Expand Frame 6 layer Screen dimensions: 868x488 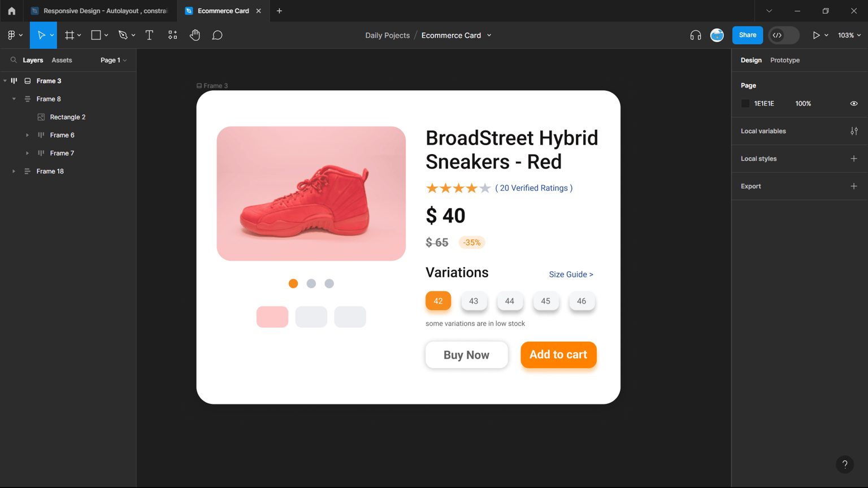coord(27,135)
